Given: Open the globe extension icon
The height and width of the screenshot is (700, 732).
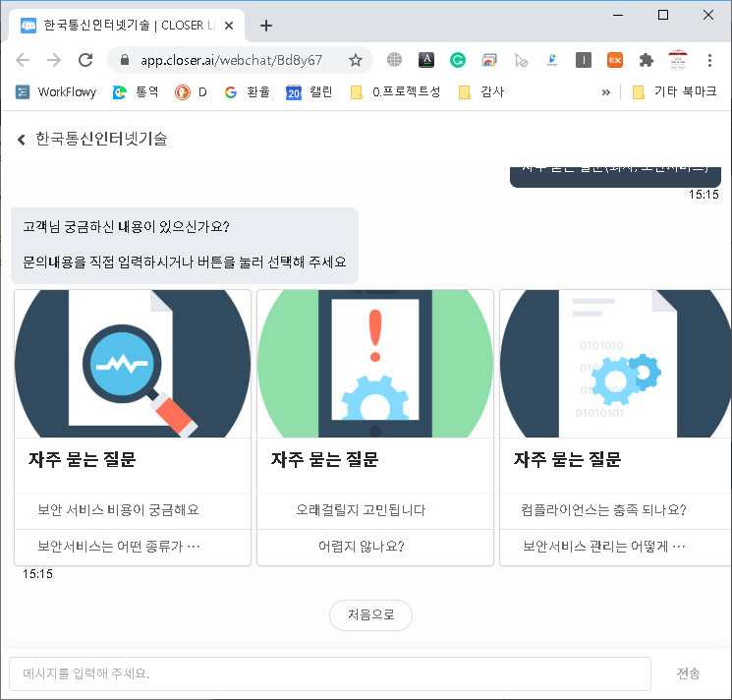Looking at the screenshot, I should pyautogui.click(x=394, y=60).
